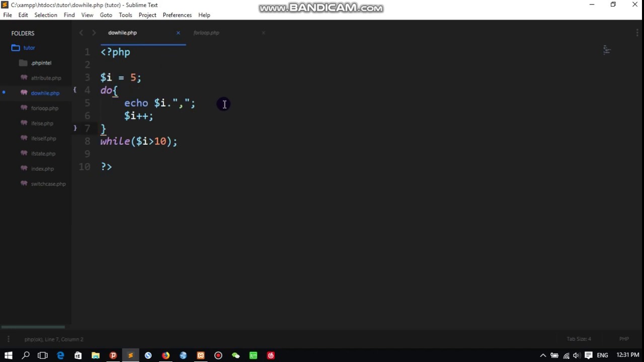Open the volume control tray icon
Viewport: 644px width, 362px height.
(577, 355)
